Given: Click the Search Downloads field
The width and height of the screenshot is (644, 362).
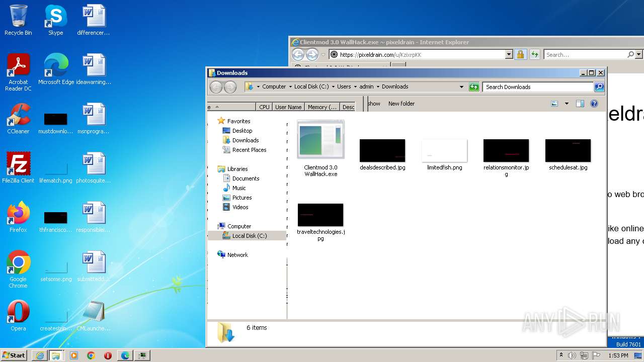Looking at the screenshot, I should pos(538,87).
